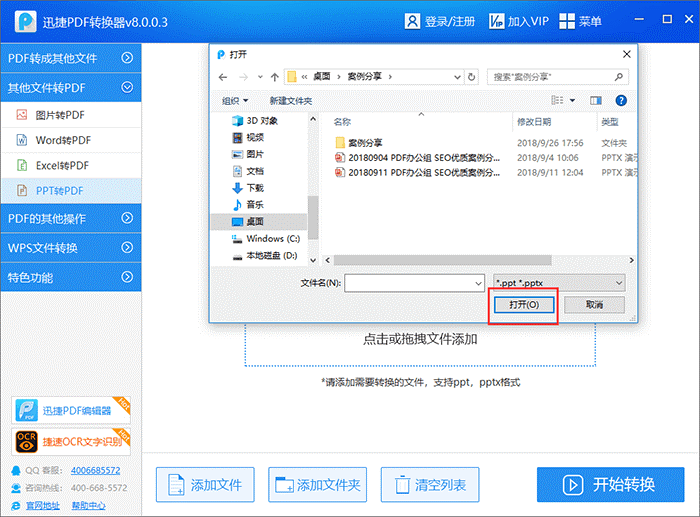This screenshot has width=700, height=517.
Task: Open the 组织 dropdown menu
Action: tap(235, 101)
